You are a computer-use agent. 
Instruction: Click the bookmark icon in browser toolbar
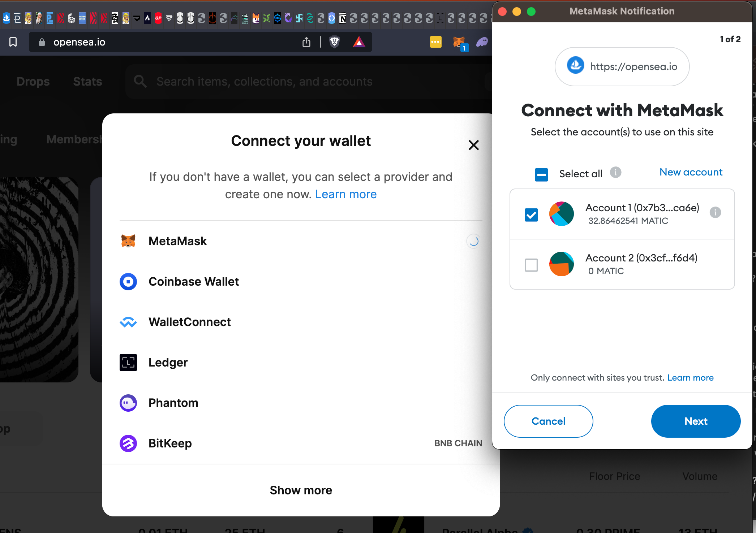[13, 42]
